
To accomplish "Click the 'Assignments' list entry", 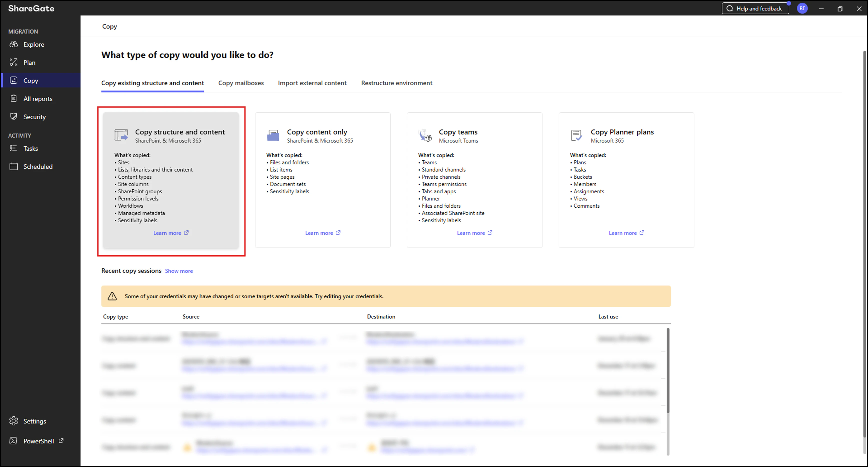I will 589,191.
